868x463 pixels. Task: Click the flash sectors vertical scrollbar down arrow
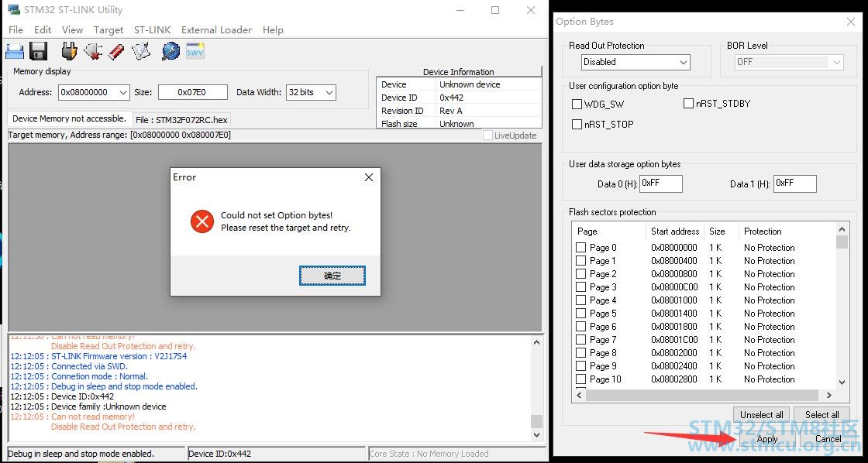coord(842,382)
